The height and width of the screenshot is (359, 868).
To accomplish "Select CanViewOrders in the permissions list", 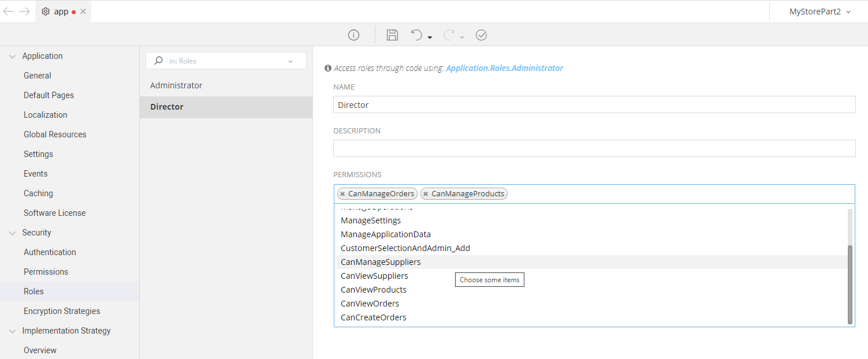I will click(370, 304).
